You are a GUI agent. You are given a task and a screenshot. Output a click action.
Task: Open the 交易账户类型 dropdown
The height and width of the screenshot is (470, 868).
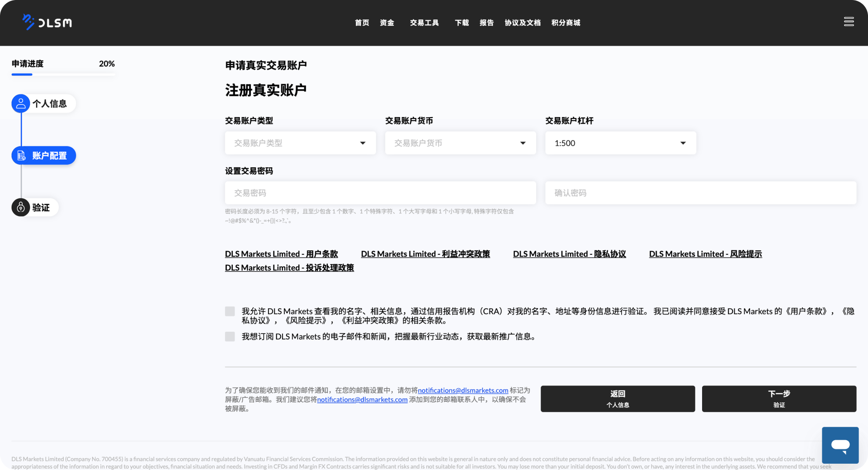[300, 143]
